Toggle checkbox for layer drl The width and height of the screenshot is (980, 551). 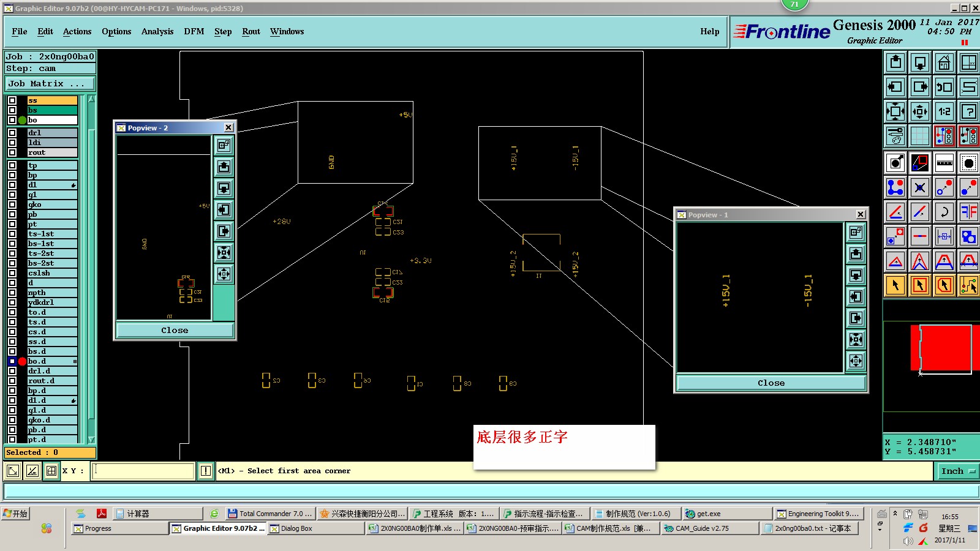click(12, 133)
